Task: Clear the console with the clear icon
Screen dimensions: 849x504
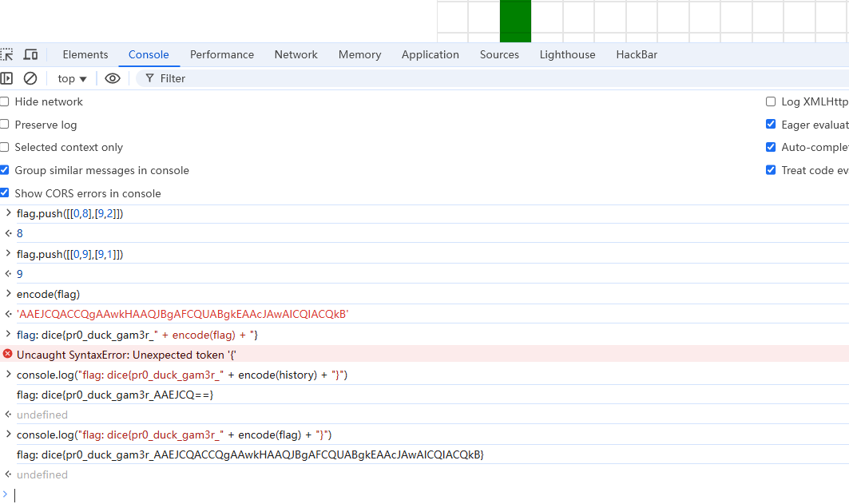Action: point(30,78)
